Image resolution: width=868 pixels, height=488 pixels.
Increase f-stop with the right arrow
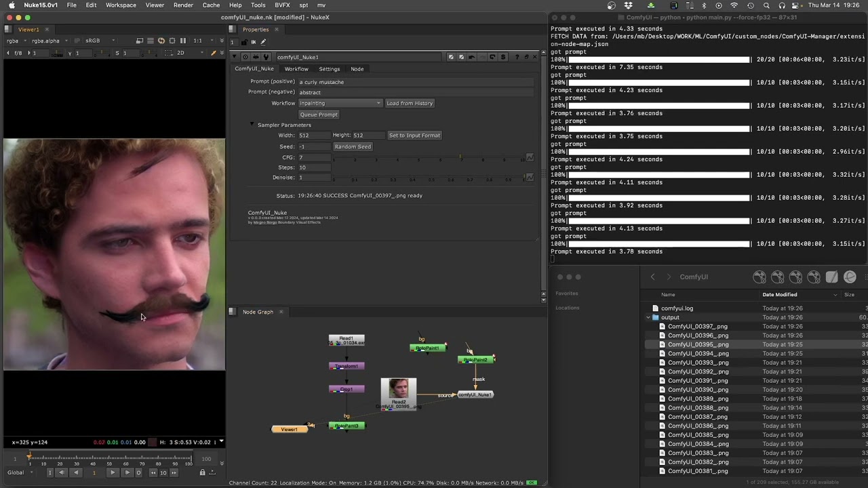click(x=28, y=53)
